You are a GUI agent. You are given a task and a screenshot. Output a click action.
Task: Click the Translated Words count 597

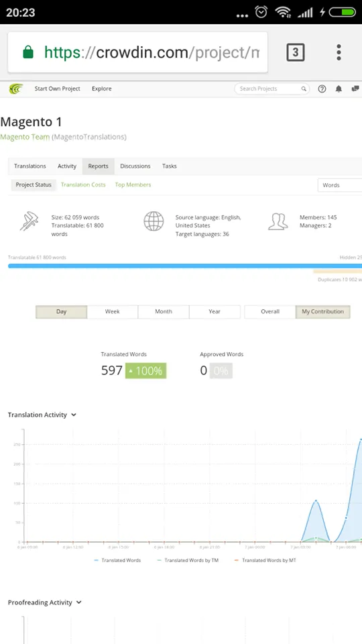pos(112,371)
